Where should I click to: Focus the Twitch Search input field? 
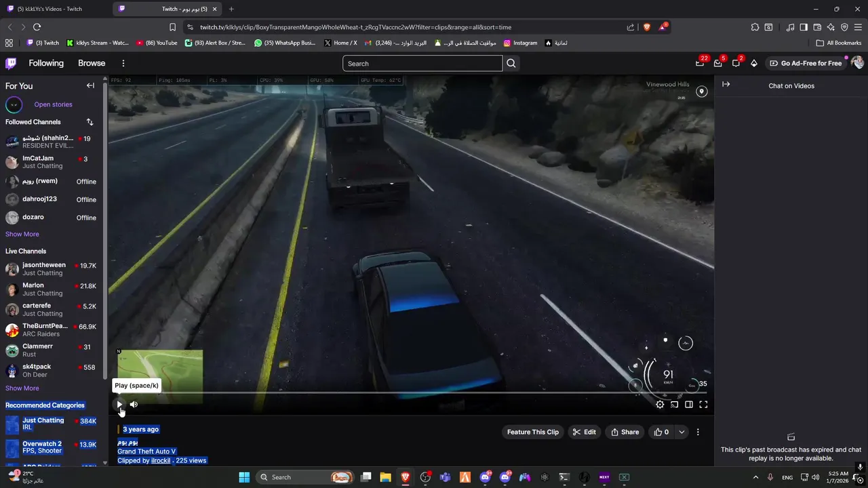[x=422, y=63]
